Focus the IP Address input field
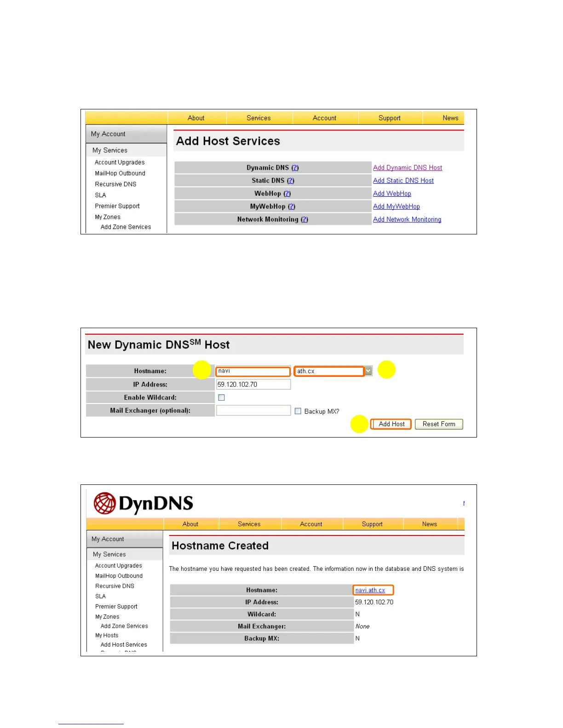 253,384
